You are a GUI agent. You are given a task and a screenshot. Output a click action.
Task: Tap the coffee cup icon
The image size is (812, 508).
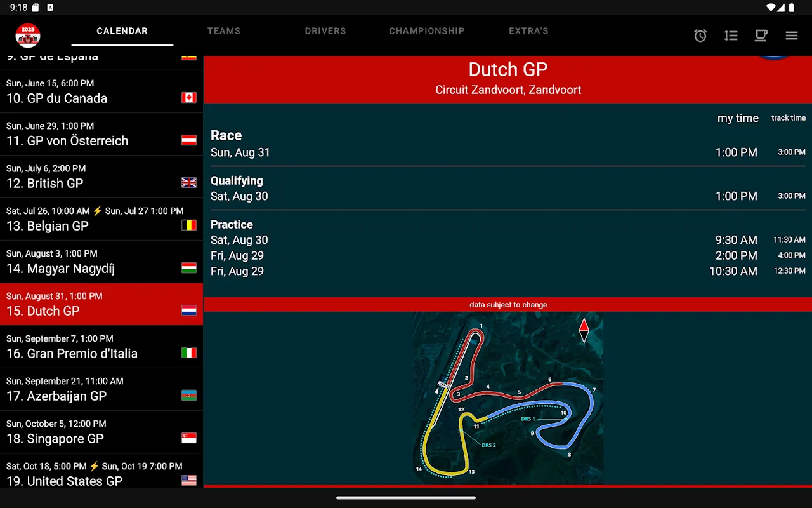pyautogui.click(x=761, y=36)
